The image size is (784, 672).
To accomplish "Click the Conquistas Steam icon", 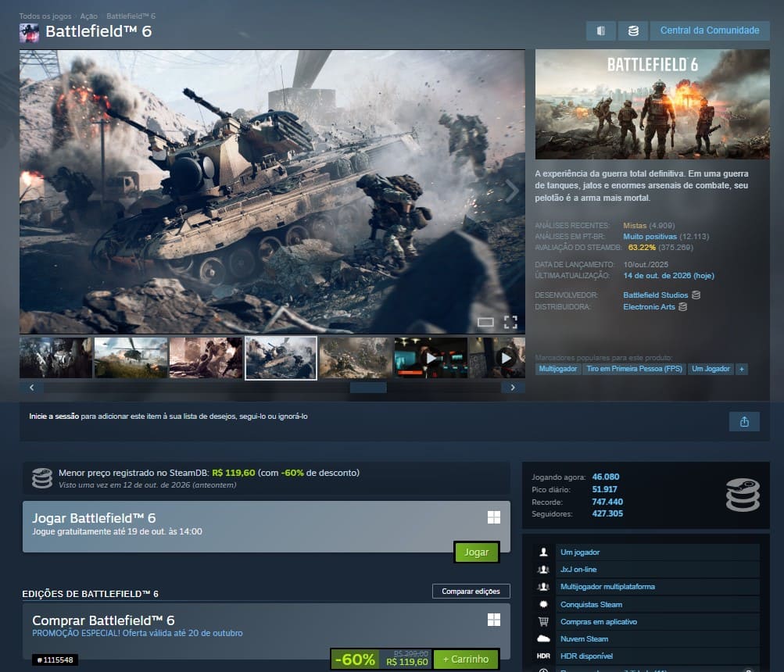I will (543, 605).
